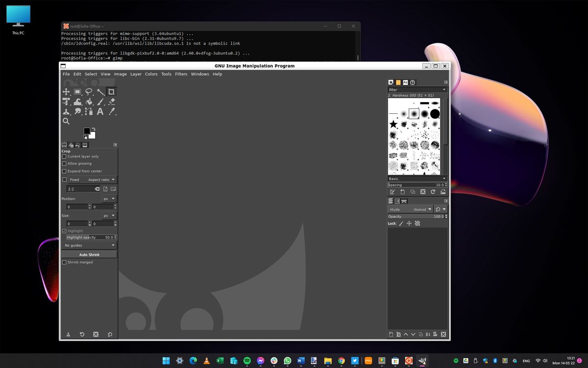Check Expand from center option
Image resolution: width=588 pixels, height=368 pixels.
click(x=64, y=171)
